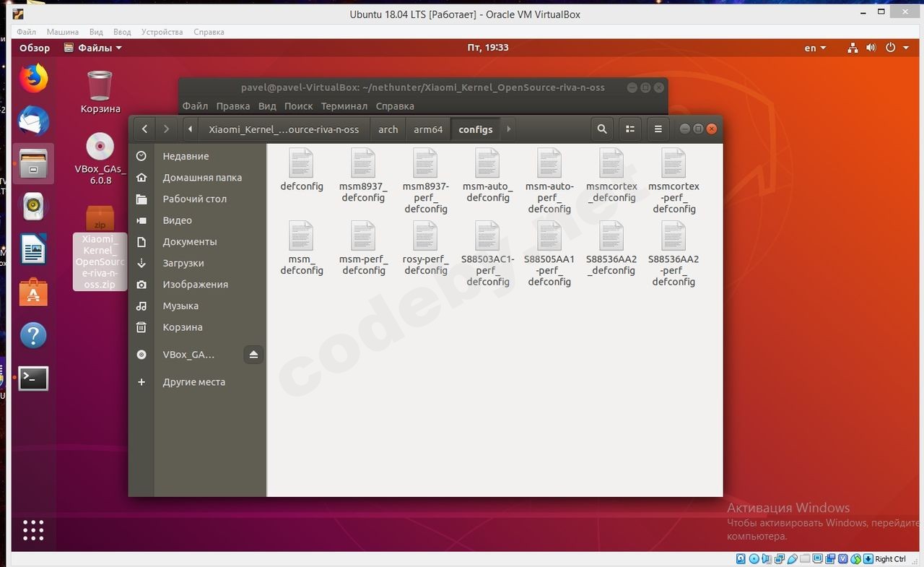Go back with the back arrow button
Viewport: 924px width, 567px height.
[x=144, y=129]
